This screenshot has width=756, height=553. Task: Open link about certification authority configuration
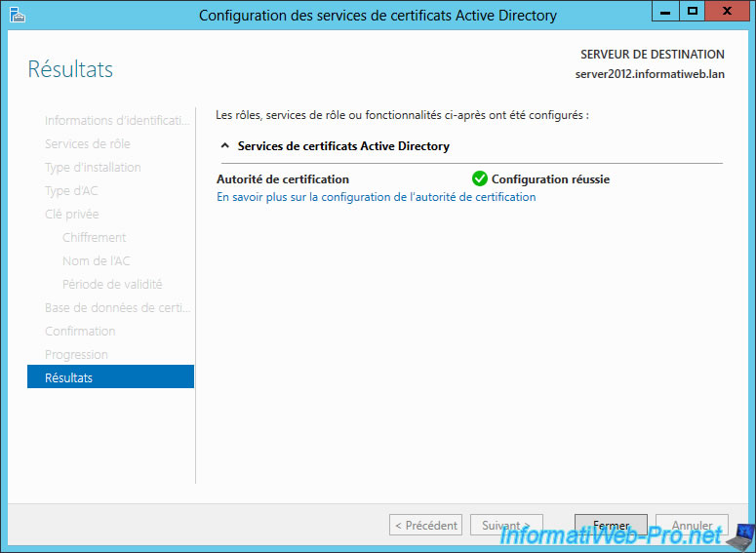pos(377,197)
